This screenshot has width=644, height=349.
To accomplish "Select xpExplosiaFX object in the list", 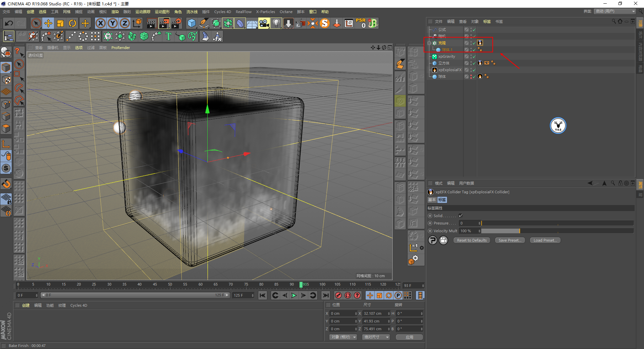I will 450,70.
